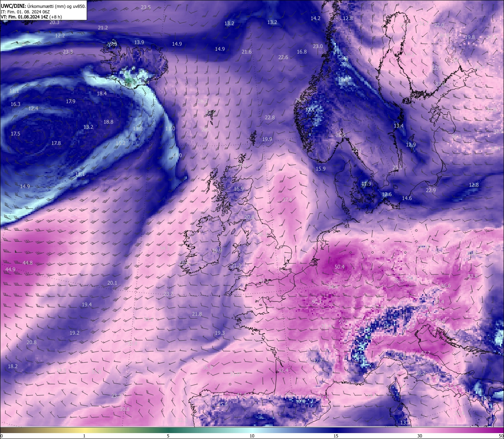Click the 17.9 value label
This screenshot has height=439, width=504.
pyautogui.click(x=70, y=102)
